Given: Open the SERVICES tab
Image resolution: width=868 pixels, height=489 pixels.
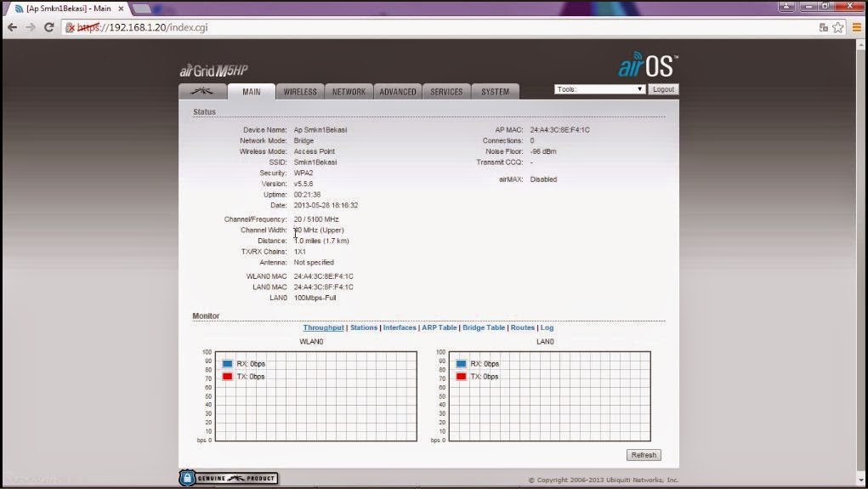Looking at the screenshot, I should (x=446, y=92).
